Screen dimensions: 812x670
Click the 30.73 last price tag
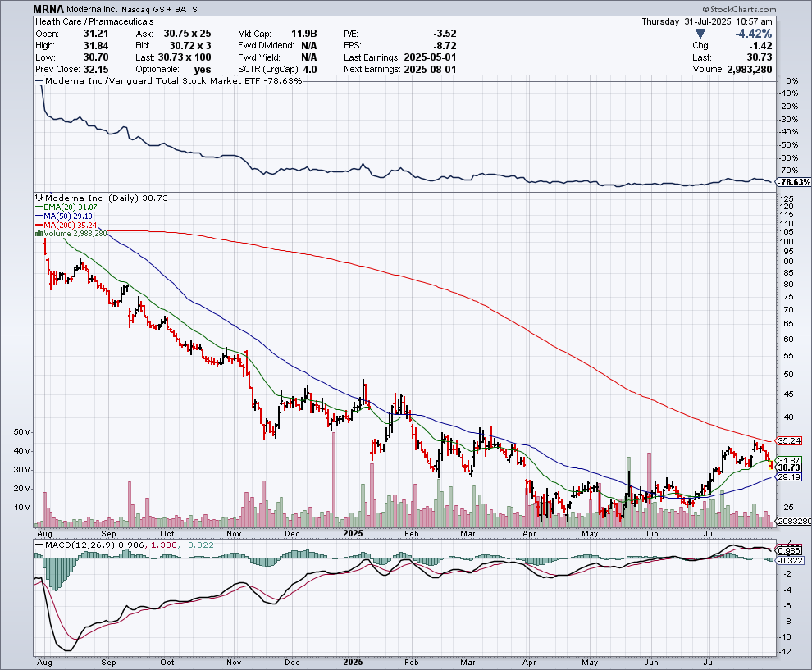click(789, 467)
